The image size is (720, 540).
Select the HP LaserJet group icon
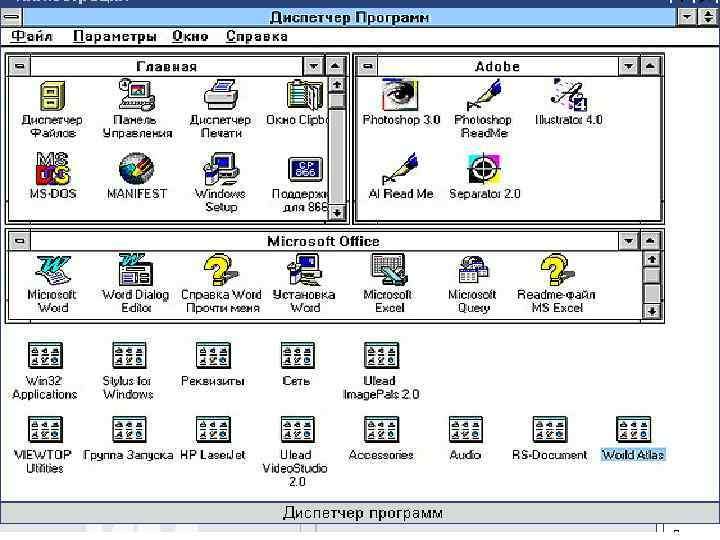(213, 429)
